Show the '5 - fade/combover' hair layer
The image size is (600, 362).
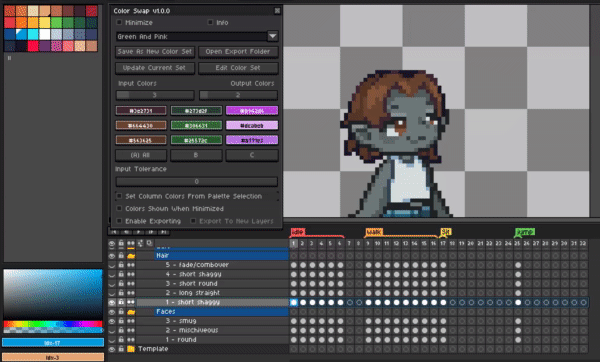[x=112, y=265]
